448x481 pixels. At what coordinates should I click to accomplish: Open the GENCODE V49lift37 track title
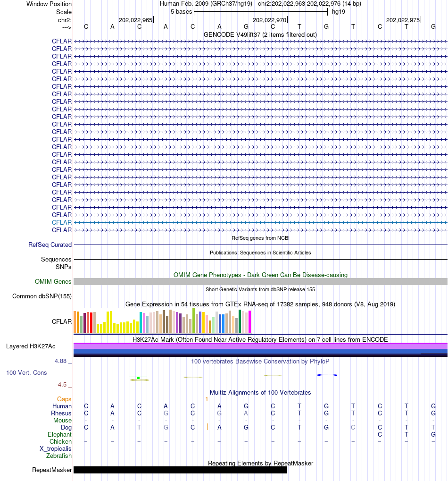pos(260,34)
